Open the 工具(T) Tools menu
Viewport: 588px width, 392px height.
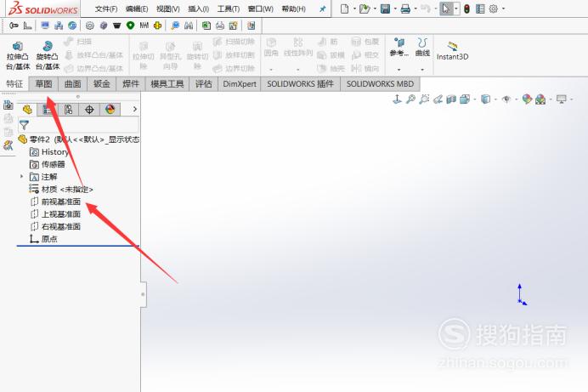(229, 9)
